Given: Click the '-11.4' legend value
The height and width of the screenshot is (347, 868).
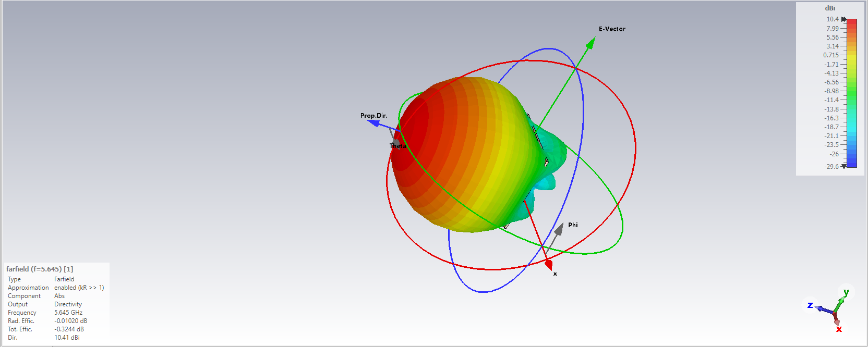Looking at the screenshot, I should [831, 100].
